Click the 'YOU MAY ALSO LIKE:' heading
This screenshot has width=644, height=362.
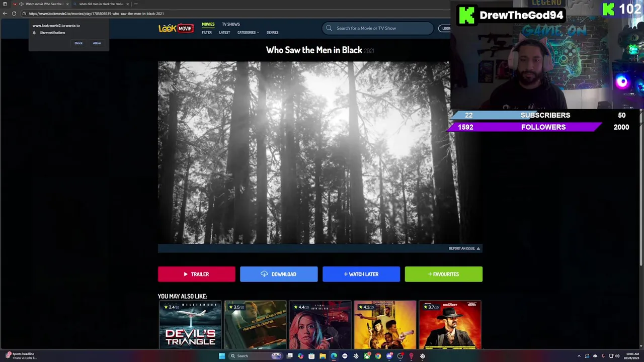click(182, 296)
